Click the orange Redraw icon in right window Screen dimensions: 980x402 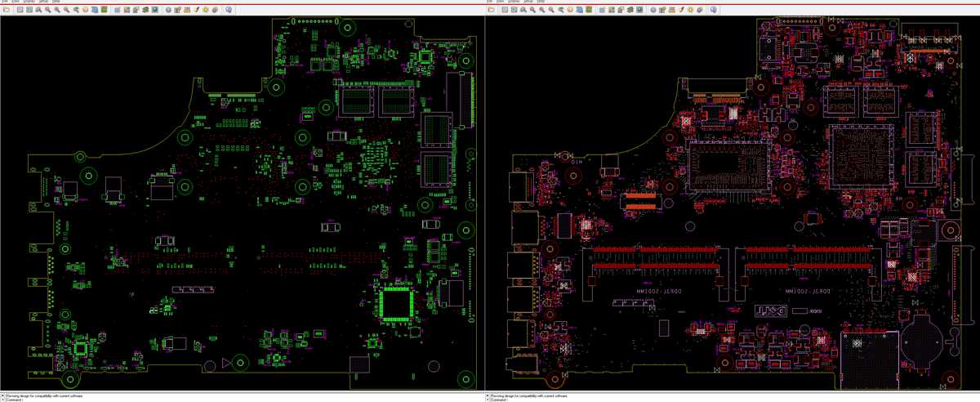tap(571, 10)
